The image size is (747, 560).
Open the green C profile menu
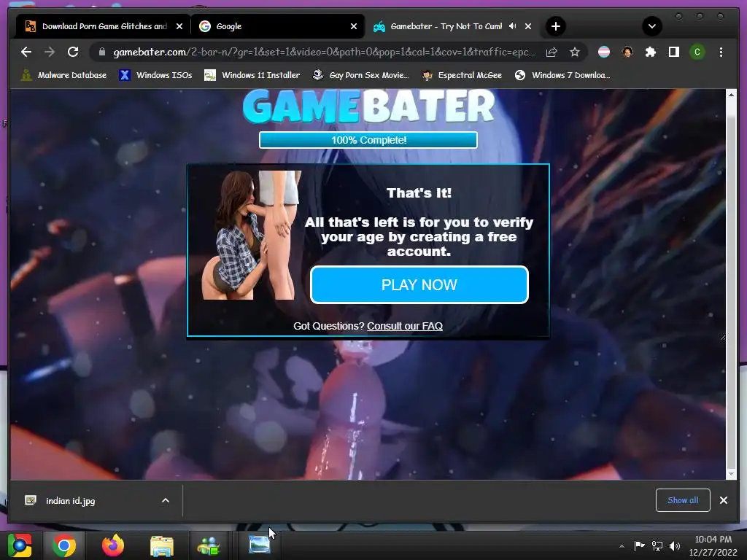697,52
